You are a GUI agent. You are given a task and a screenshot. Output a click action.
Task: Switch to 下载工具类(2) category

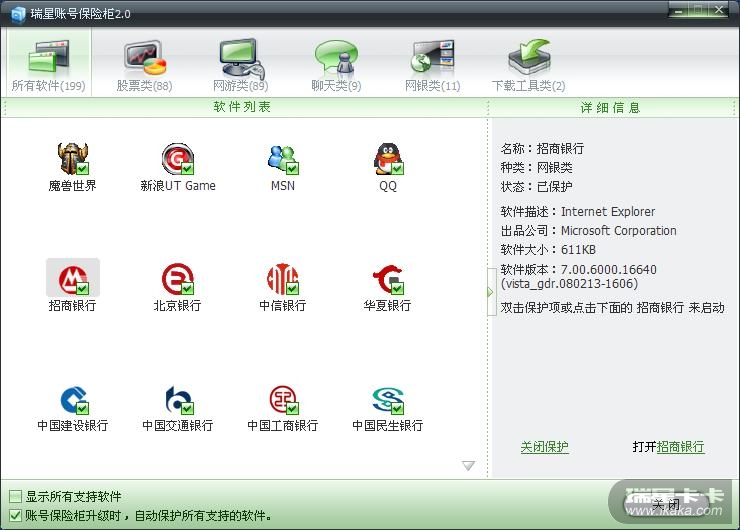529,66
